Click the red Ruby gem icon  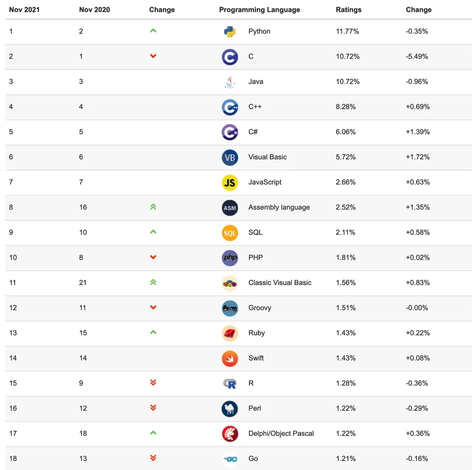230,333
